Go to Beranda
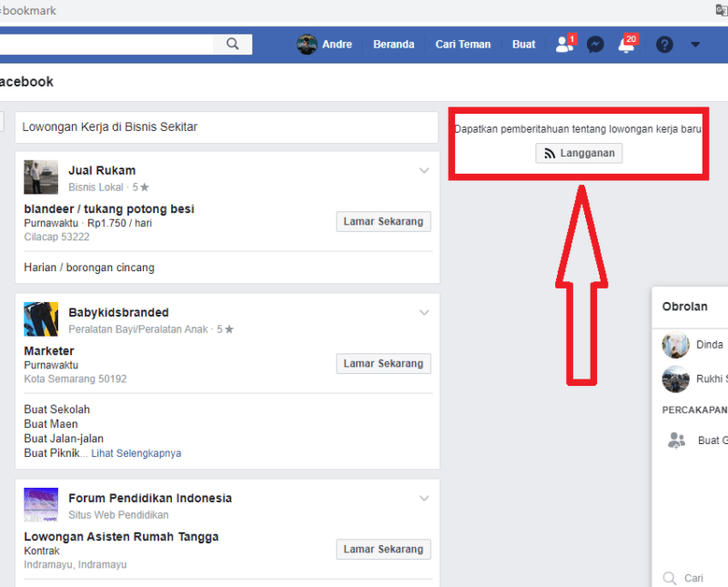The image size is (728, 587). click(x=394, y=44)
